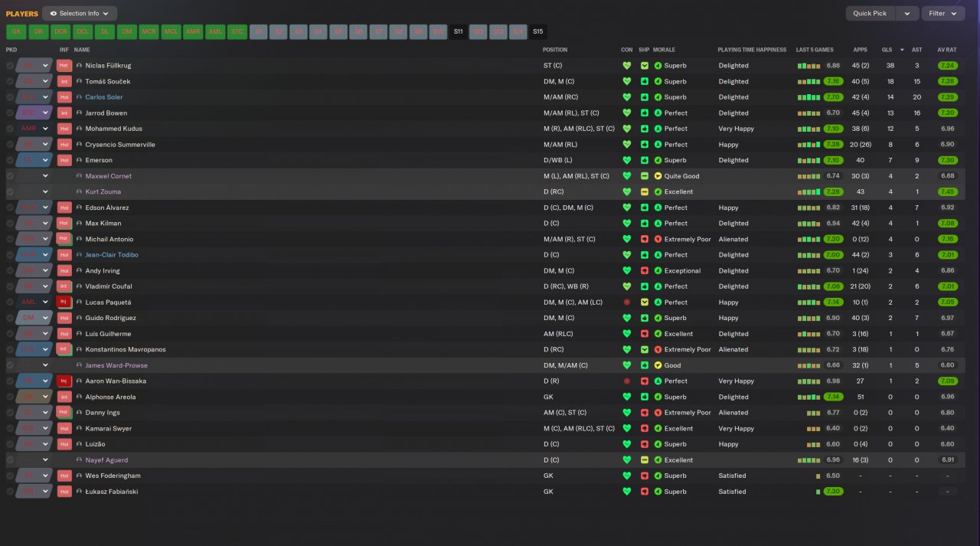Click the red condition icon for Lucas Paquetá
The width and height of the screenshot is (980, 546).
[x=627, y=302]
